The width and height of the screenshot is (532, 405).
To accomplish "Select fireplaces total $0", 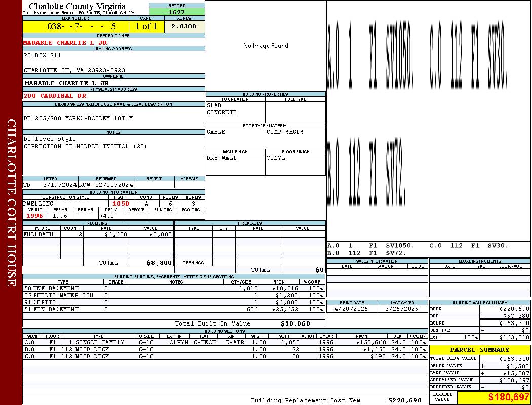I will coord(320,270).
